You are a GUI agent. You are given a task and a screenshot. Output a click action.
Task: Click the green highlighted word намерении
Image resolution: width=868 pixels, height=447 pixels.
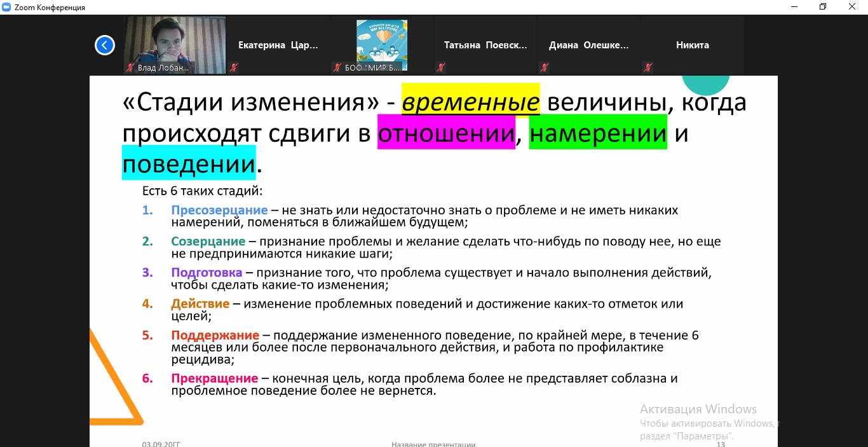[597, 134]
